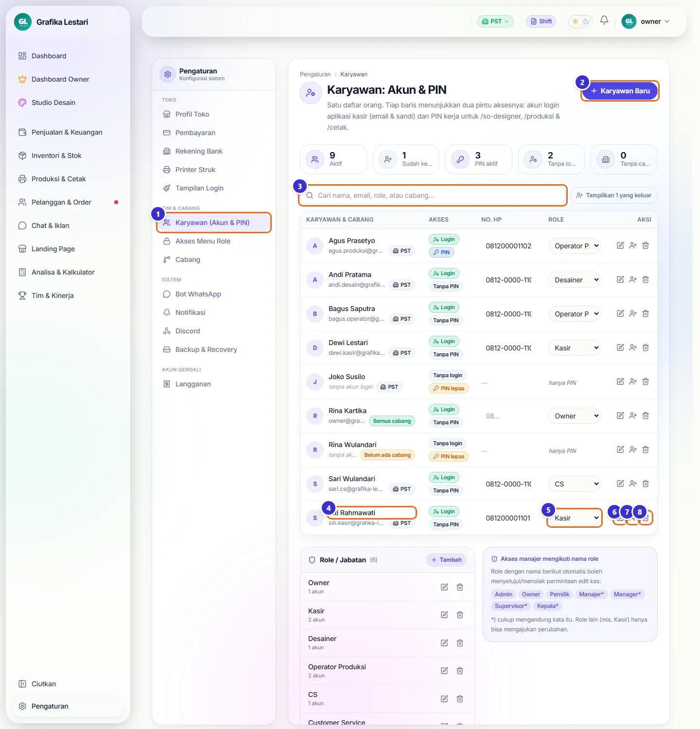700x729 pixels.
Task: Click the notification bell icon
Action: click(604, 20)
